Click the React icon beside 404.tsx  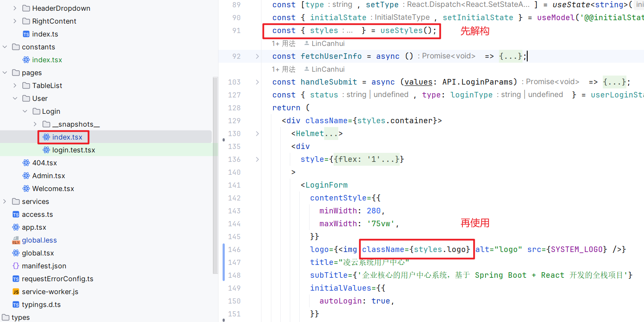(26, 163)
